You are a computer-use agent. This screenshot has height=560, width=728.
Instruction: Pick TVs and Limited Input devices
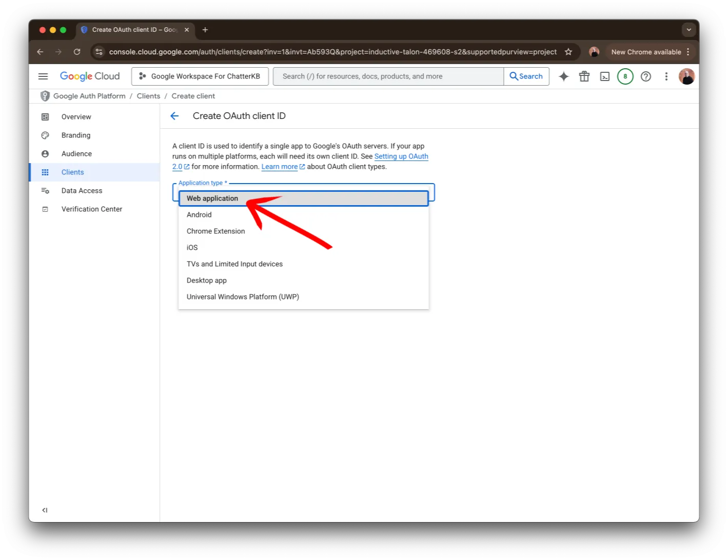pos(304,264)
